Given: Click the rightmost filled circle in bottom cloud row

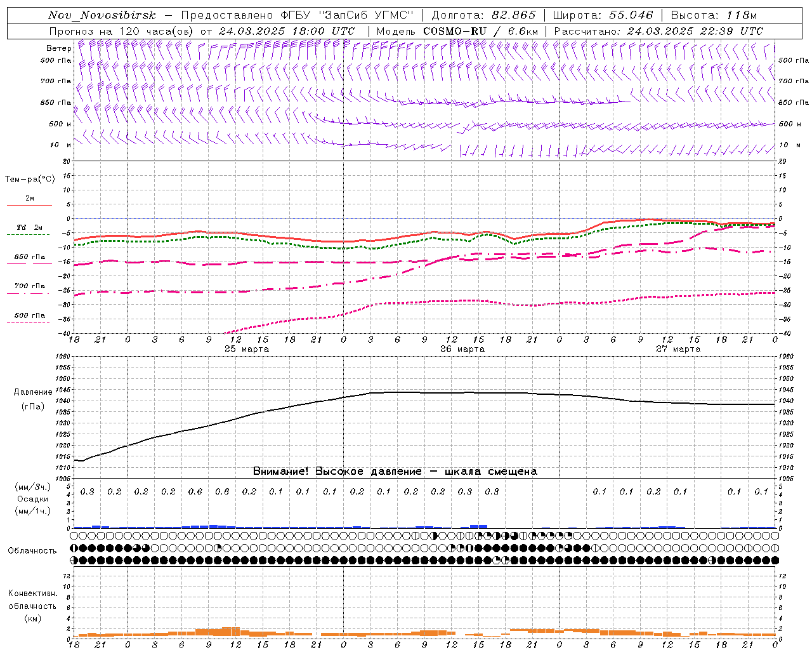Looking at the screenshot, I should click(x=775, y=560).
